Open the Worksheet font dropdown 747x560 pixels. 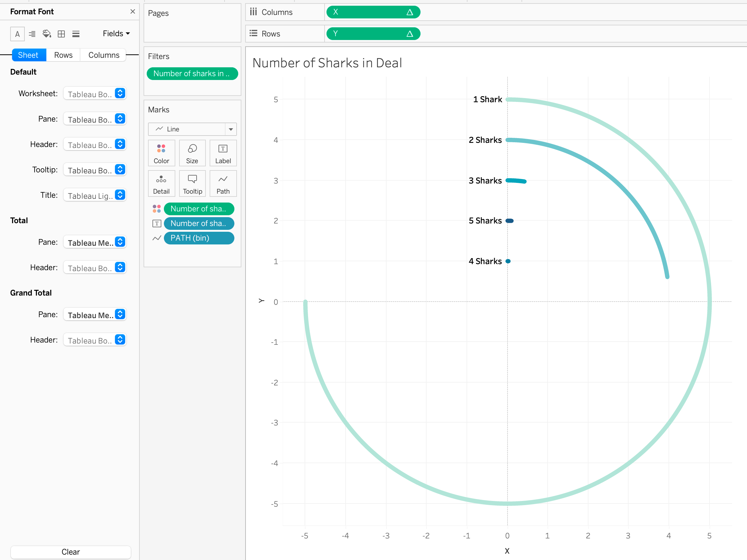point(95,94)
